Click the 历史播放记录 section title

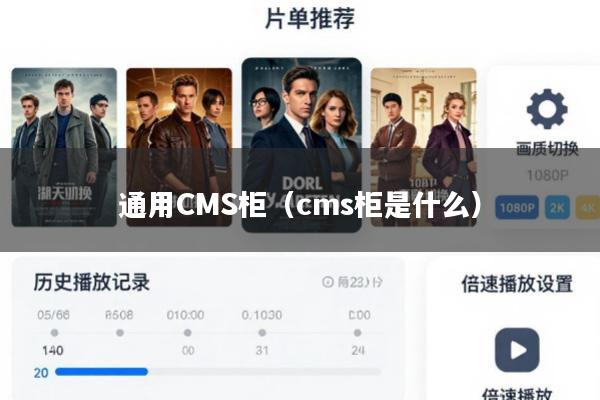point(91,282)
